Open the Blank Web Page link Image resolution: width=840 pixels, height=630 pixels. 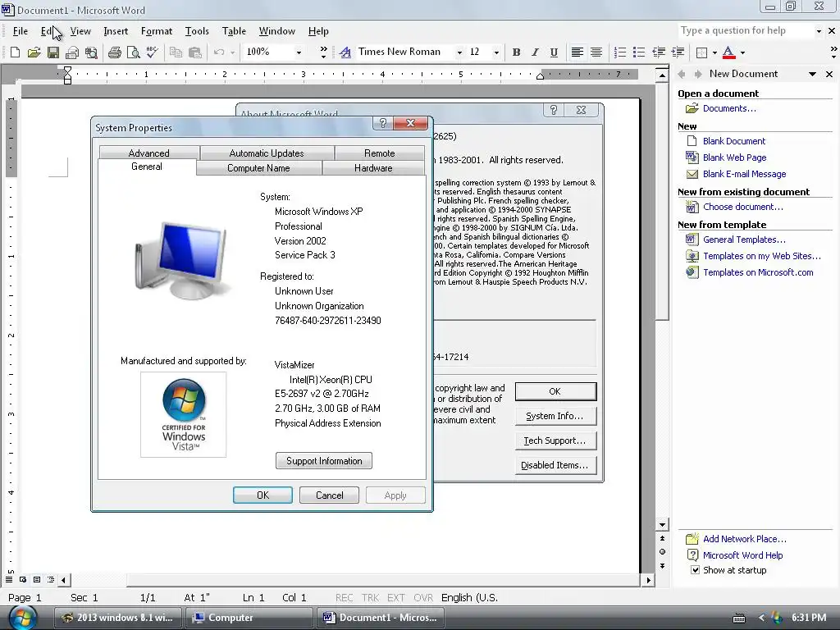734,157
